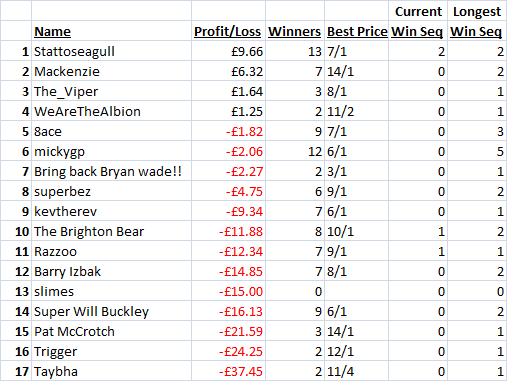This screenshot has height=390, width=520.
Task: Click the The_Viper name cell
Action: (x=111, y=91)
